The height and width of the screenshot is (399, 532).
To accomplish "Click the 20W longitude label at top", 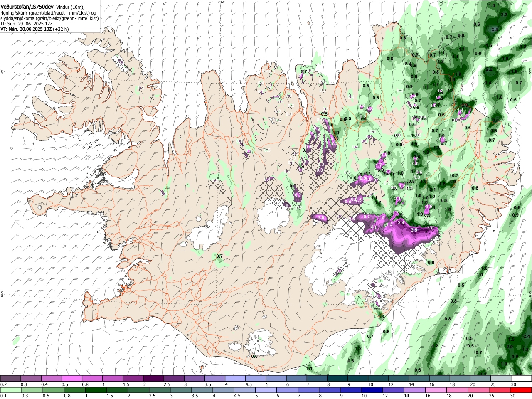I will click(x=221, y=2).
